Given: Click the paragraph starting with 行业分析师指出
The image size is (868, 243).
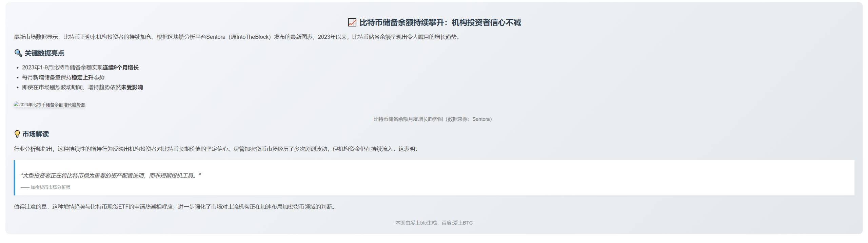Looking at the screenshot, I should pos(215,149).
